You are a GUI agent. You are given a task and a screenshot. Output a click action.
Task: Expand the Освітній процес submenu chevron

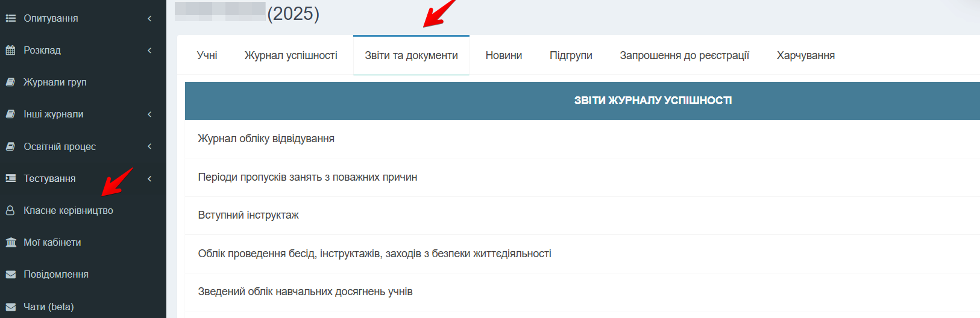coord(149,146)
